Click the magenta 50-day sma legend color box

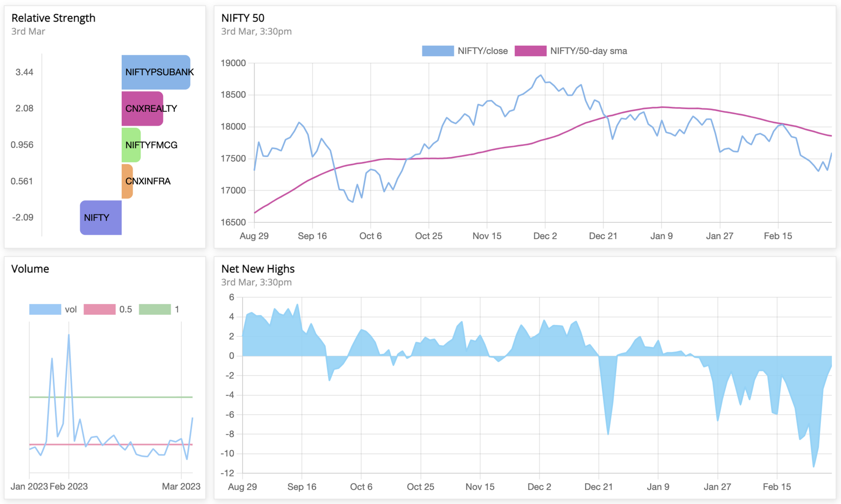[530, 51]
